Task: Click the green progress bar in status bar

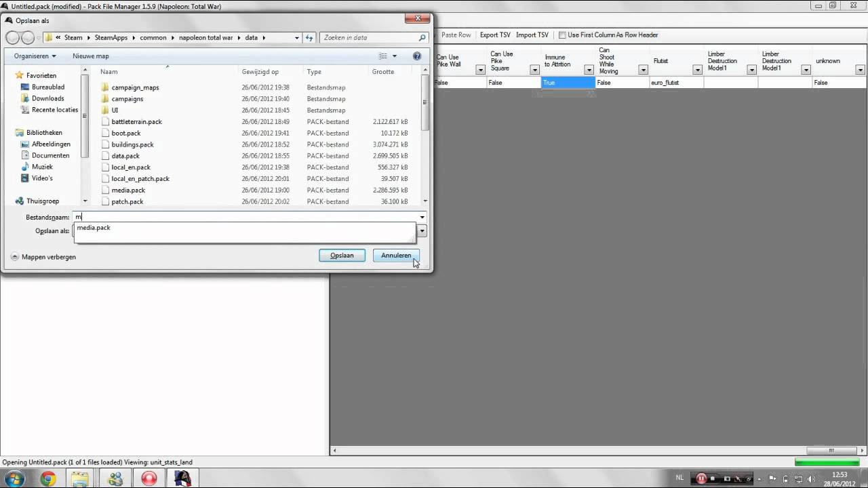Action: 827,462
